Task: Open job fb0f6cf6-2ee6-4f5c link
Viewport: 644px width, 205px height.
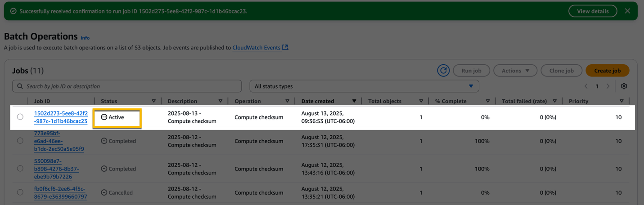Action: coord(61,193)
